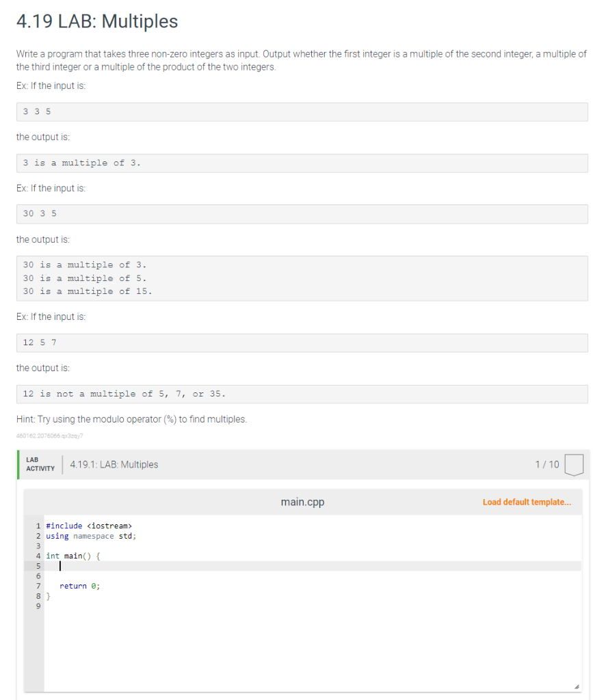Click the '30 3 5' example input box

tap(302, 214)
